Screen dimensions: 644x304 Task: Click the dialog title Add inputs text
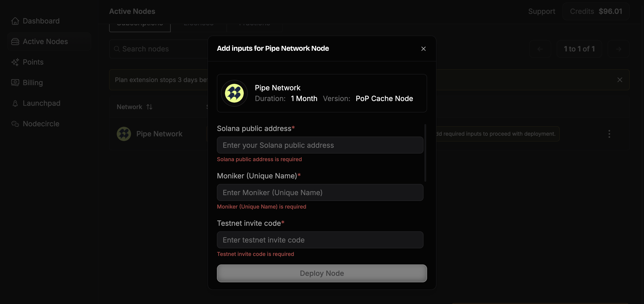click(273, 49)
